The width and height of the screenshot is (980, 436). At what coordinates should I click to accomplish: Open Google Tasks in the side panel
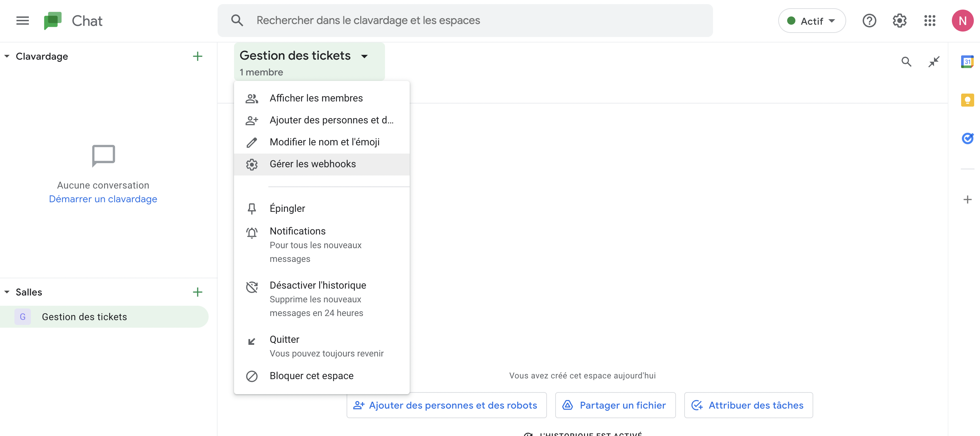click(x=968, y=138)
